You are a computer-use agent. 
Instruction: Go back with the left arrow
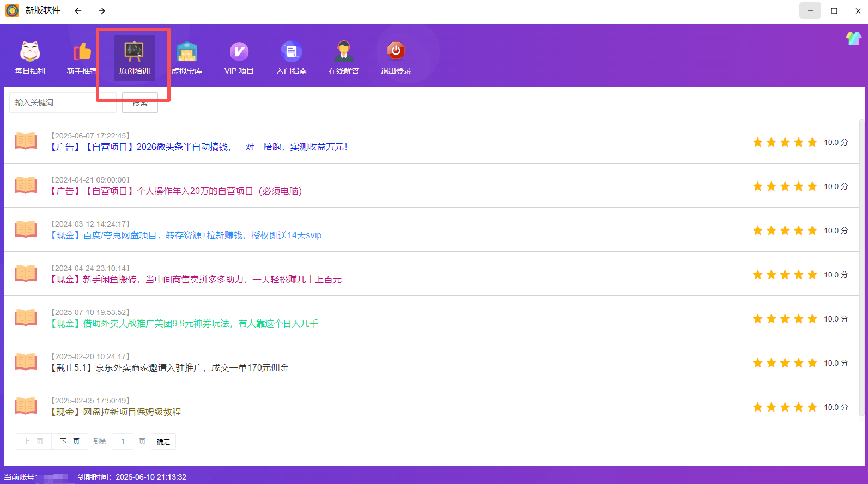pyautogui.click(x=78, y=11)
